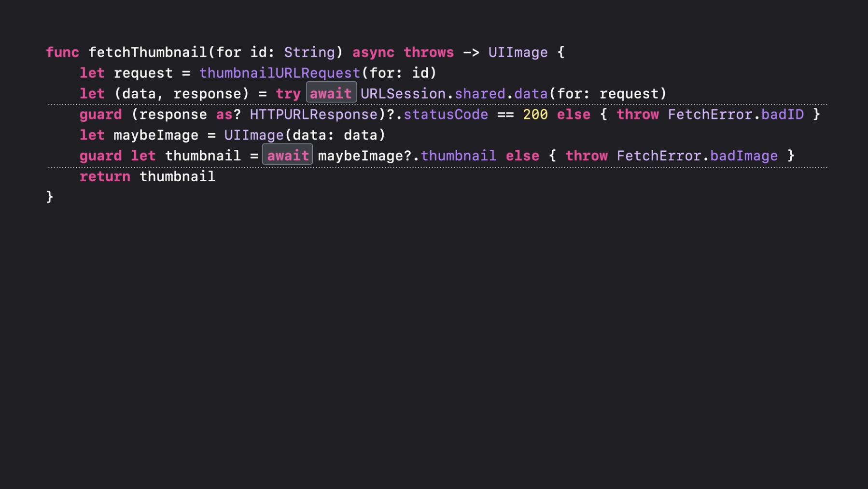868x489 pixels.
Task: Click the highlighted await before URLSession
Action: 331,93
